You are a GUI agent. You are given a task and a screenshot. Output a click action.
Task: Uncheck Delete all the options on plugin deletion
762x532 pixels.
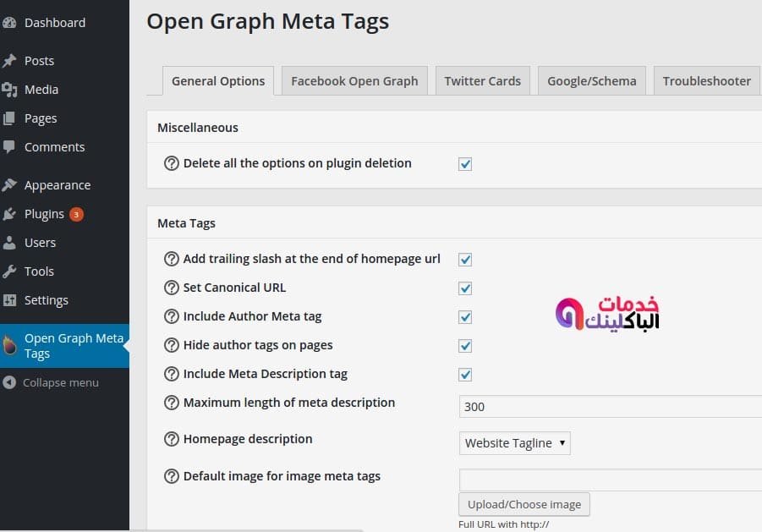click(x=464, y=164)
